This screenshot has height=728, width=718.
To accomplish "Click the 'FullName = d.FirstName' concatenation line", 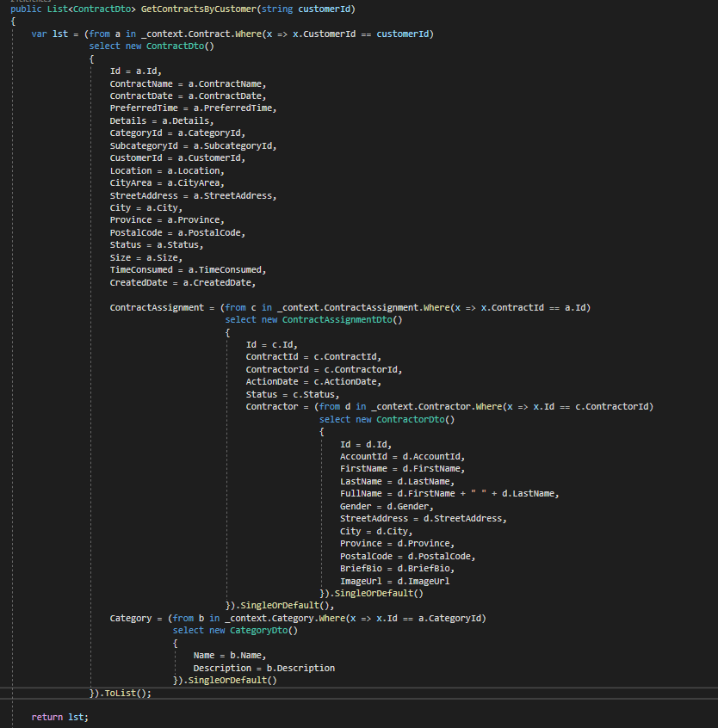I will point(449,494).
